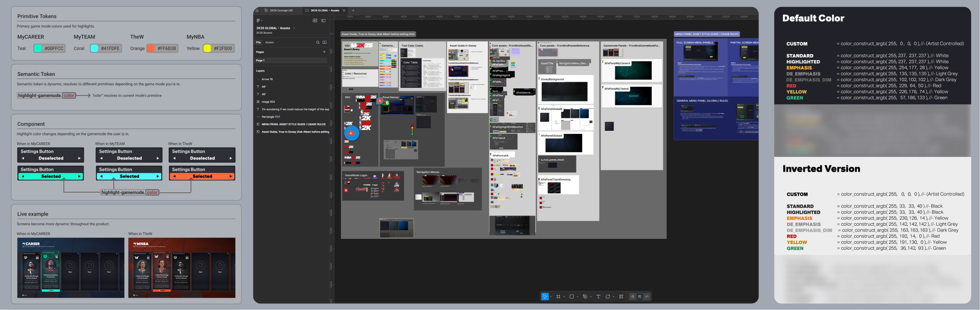Select the GameMode Logos frame
Image resolution: width=980 pixels, height=310 pixels.
[x=373, y=186]
